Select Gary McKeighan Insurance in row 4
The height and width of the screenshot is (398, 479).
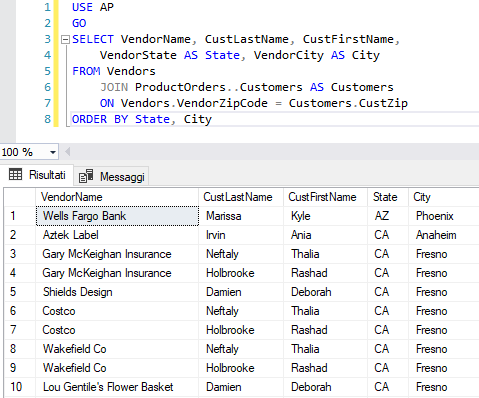click(x=117, y=273)
